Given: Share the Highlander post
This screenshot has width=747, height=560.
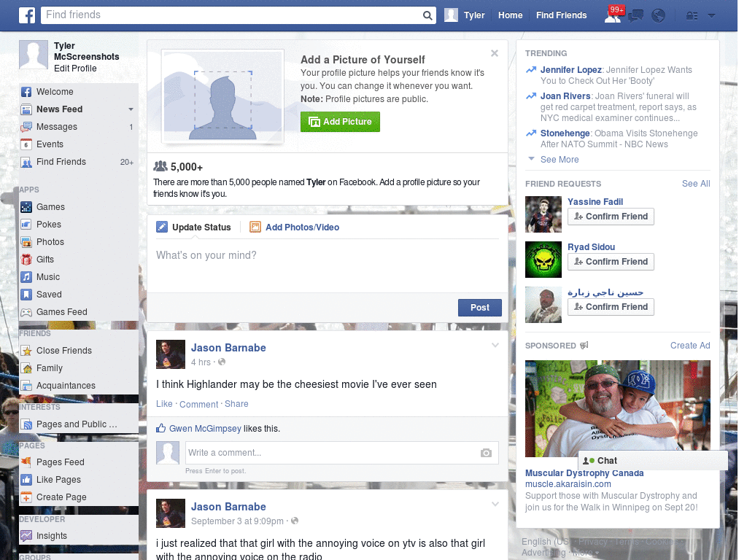Looking at the screenshot, I should [x=236, y=404].
